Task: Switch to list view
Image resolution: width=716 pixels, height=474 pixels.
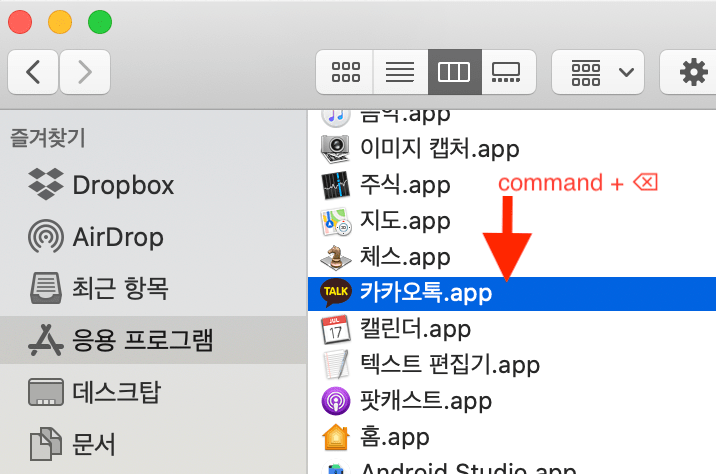Action: (400, 72)
